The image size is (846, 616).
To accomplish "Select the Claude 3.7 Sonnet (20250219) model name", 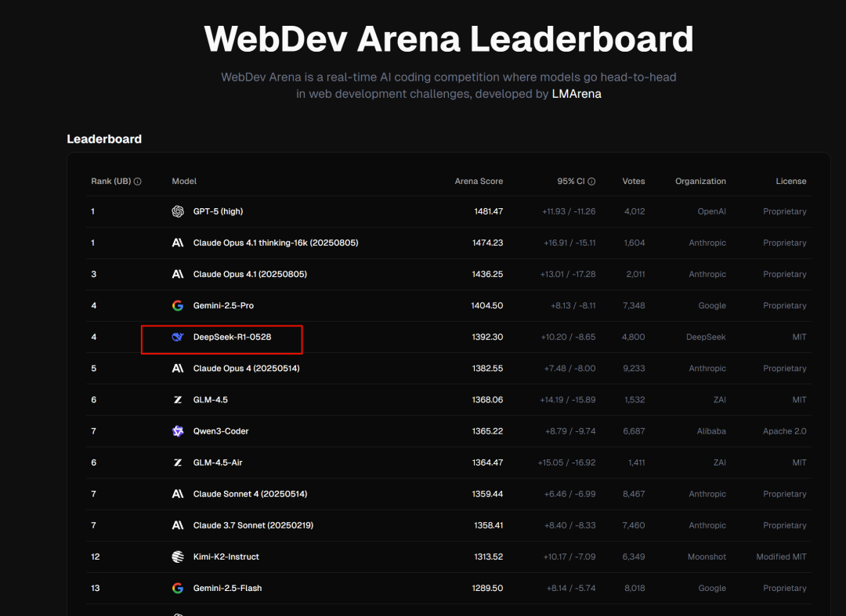I will coord(253,525).
